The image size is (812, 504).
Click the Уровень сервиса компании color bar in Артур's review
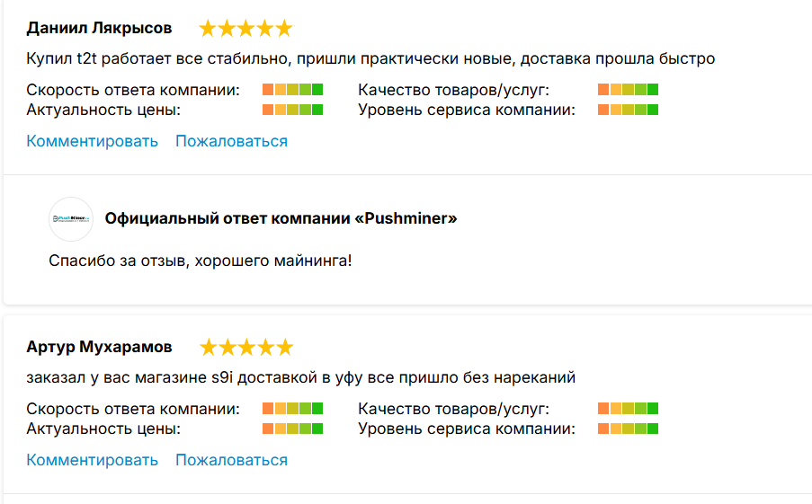(x=629, y=429)
